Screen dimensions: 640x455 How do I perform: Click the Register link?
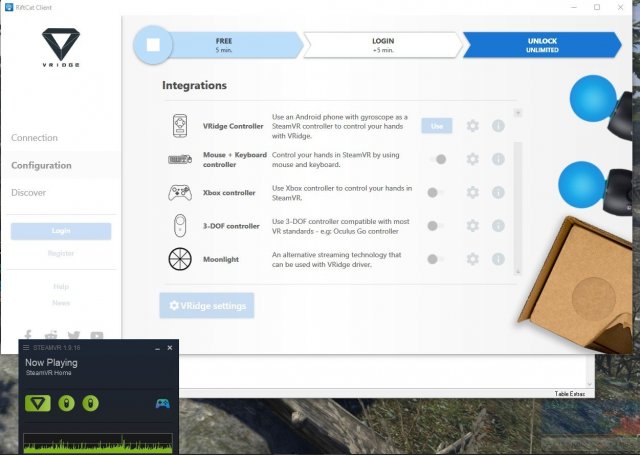tap(61, 253)
